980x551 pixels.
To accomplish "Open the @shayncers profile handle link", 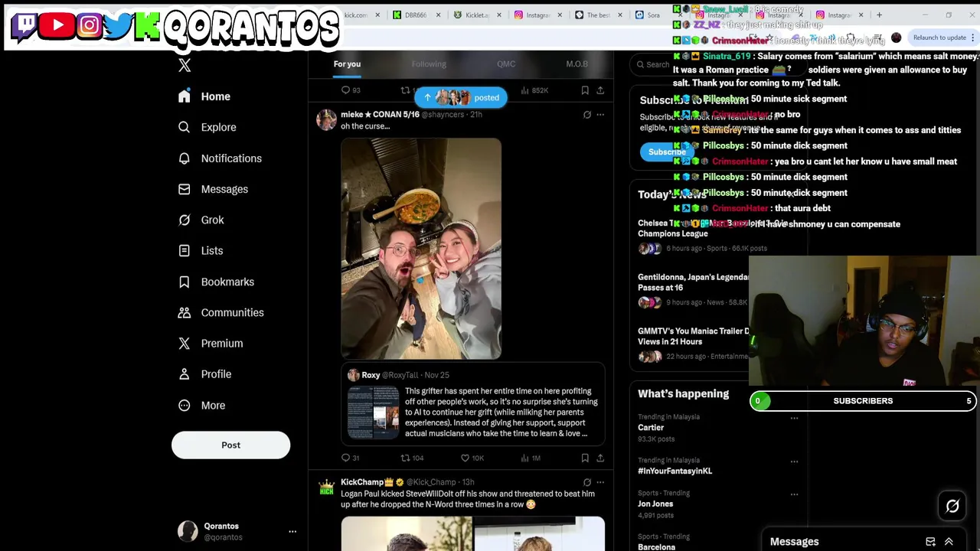I will click(x=443, y=115).
